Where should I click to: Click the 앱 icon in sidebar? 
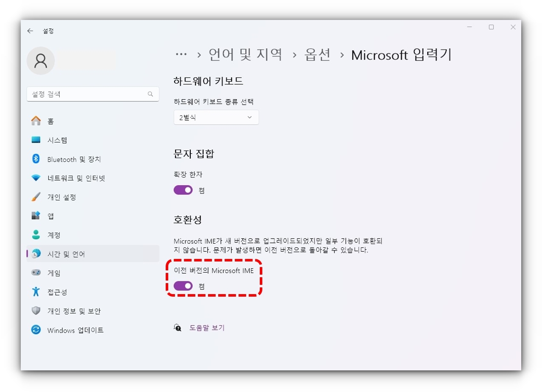(x=36, y=216)
